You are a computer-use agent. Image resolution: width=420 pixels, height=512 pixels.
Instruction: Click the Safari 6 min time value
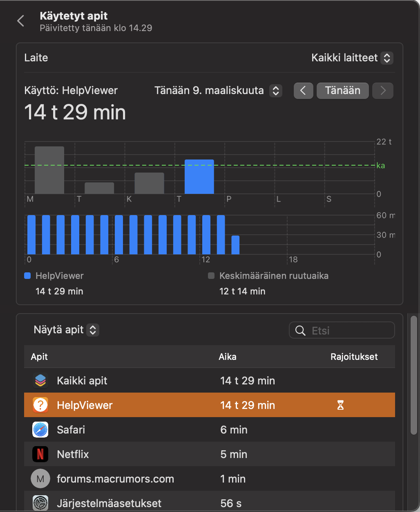tap(234, 429)
